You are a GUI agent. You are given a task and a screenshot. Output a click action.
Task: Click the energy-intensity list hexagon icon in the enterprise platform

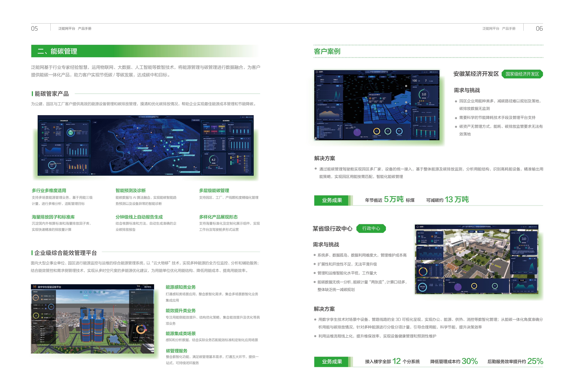pos(86,292)
